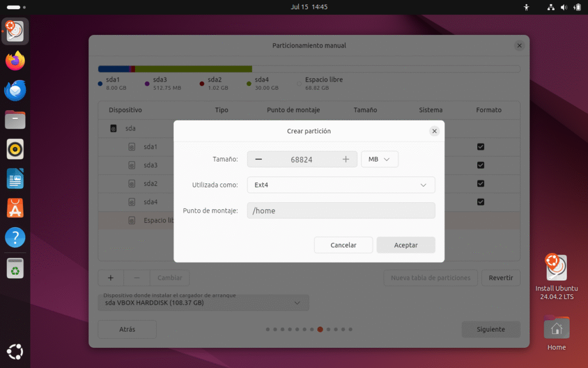Click the green sda4 legend dot
The height and width of the screenshot is (368, 588).
[249, 84]
